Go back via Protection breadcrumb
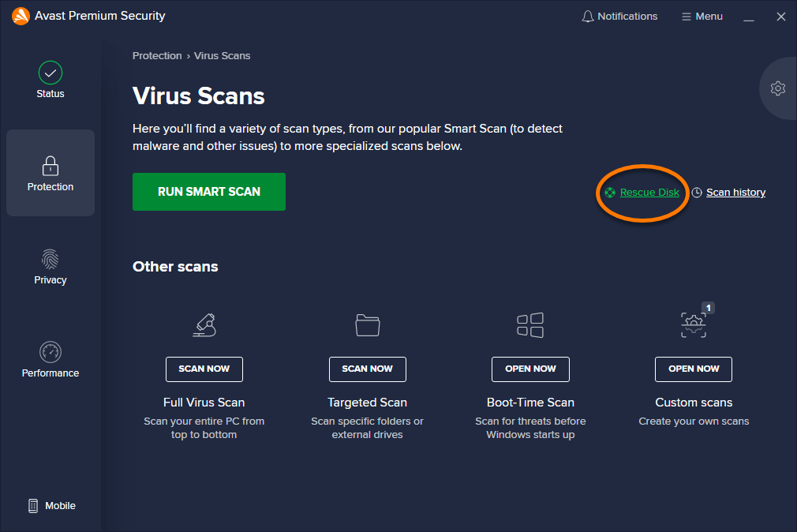The height and width of the screenshot is (532, 797). tap(157, 56)
